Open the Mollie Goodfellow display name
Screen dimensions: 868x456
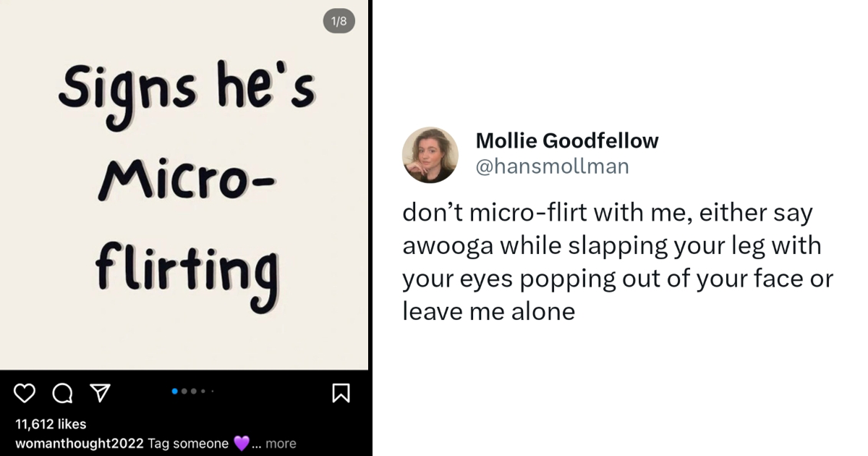point(567,140)
